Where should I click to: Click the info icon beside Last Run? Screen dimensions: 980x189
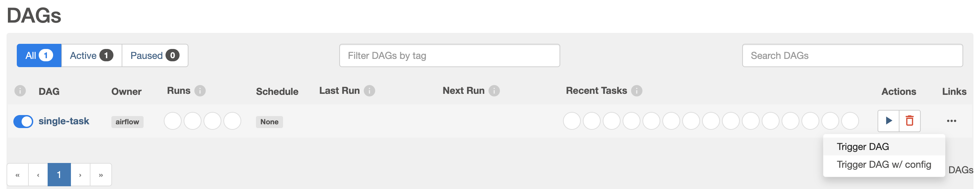[x=369, y=91]
